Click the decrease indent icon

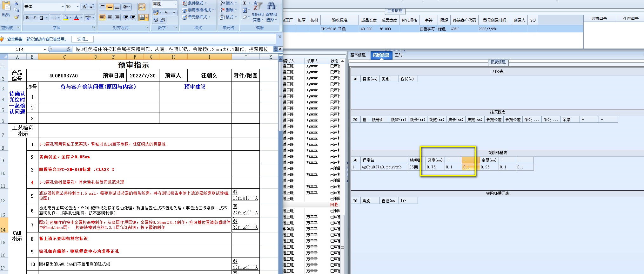[125, 17]
